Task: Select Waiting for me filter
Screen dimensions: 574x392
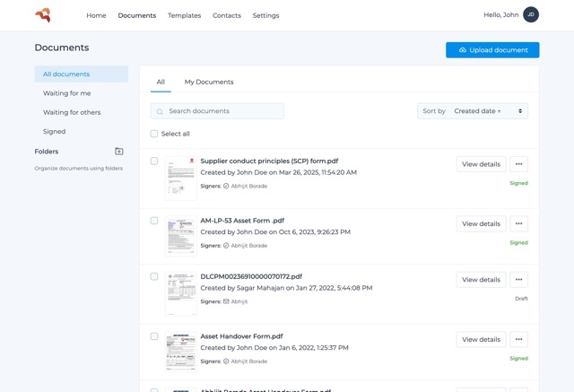Action: coord(67,93)
